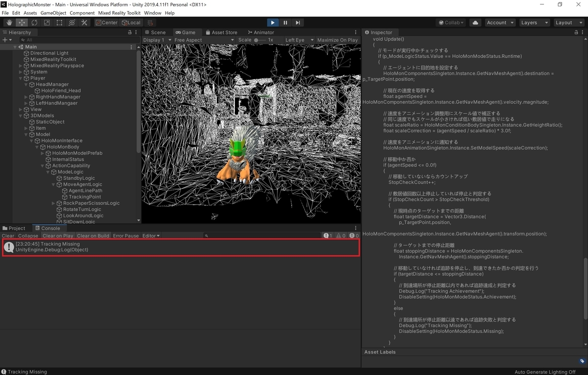Toggle Maximize On Play
588x375 pixels.
click(x=338, y=40)
